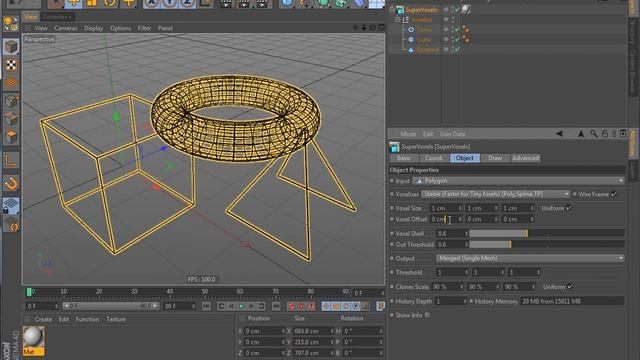
Task: Select the Workplane orange grid icon
Action: pyautogui.click(x=11, y=83)
